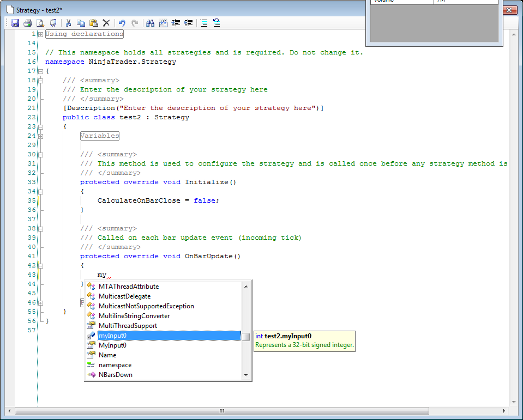Undo the last edit using the toolbar arrow
This screenshot has width=523, height=420.
(x=122, y=23)
